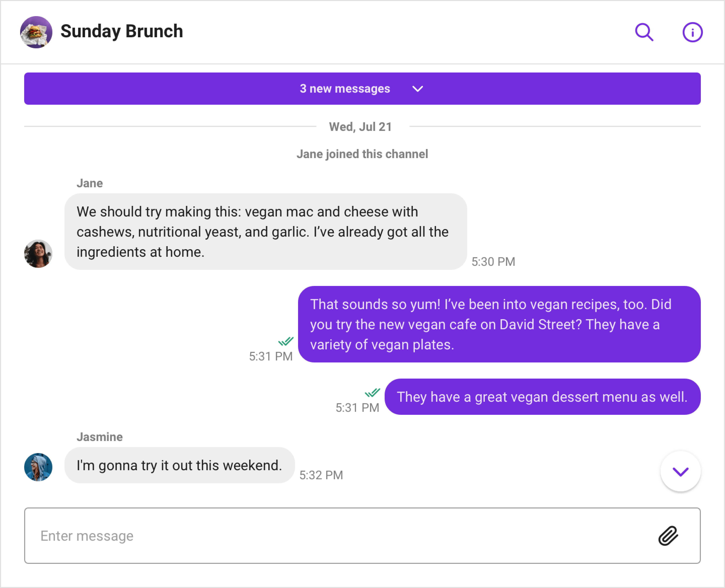This screenshot has height=588, width=725.
Task: Click the Wed, Jul 21 date separator
Action: tap(360, 127)
